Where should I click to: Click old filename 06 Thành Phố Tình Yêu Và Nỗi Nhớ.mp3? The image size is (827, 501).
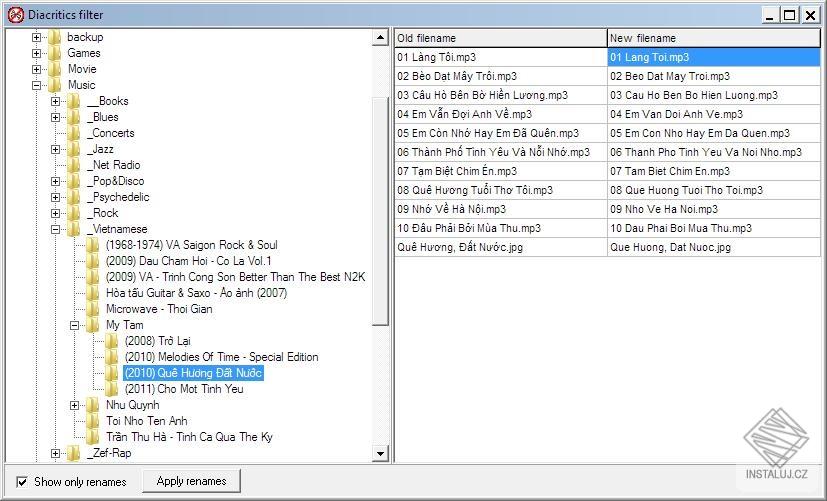(501, 152)
